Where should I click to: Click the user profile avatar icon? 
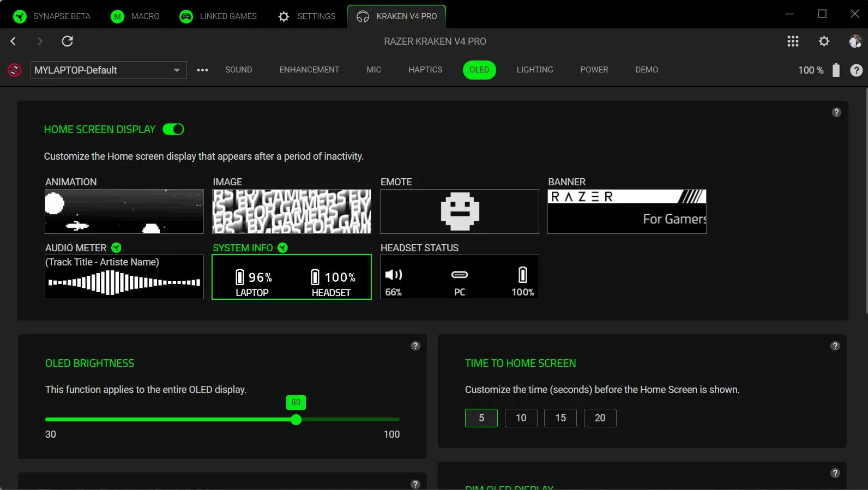click(855, 41)
